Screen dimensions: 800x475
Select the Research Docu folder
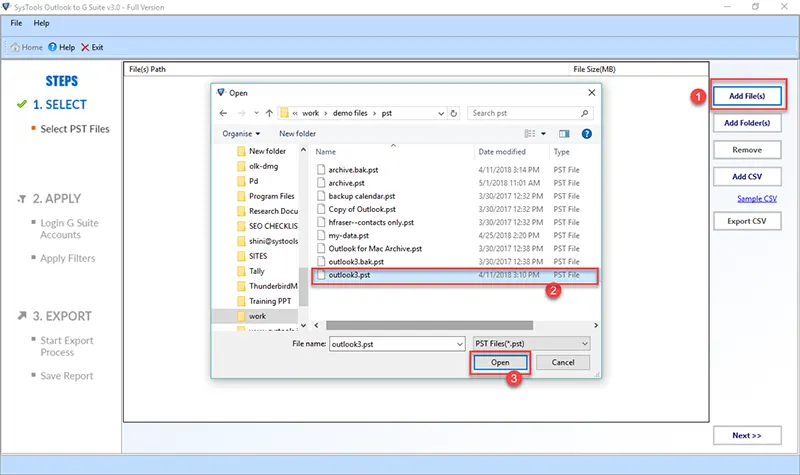pos(267,211)
